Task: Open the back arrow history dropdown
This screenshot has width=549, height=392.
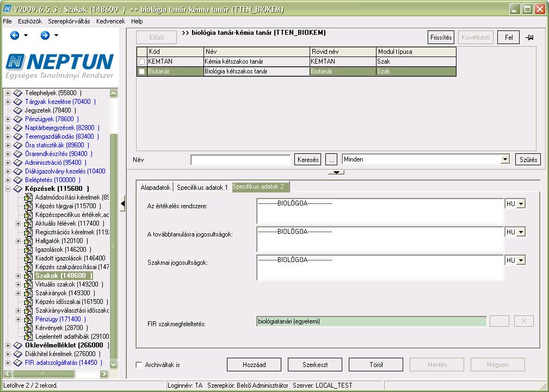Action: 26,35
